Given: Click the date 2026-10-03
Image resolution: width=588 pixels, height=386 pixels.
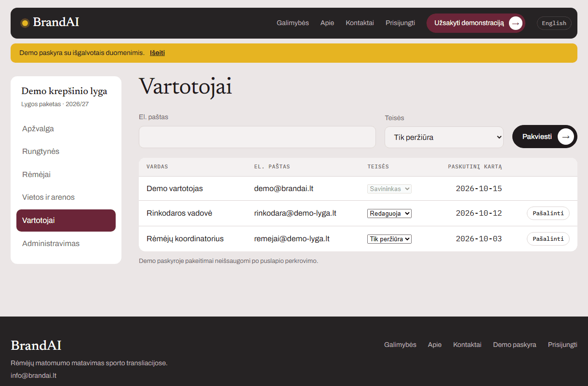Looking at the screenshot, I should (479, 239).
